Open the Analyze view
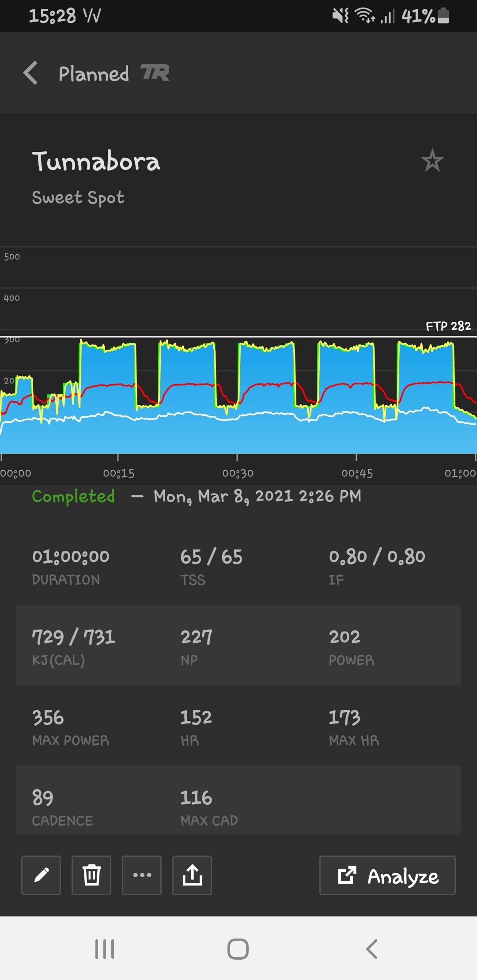 coord(387,875)
